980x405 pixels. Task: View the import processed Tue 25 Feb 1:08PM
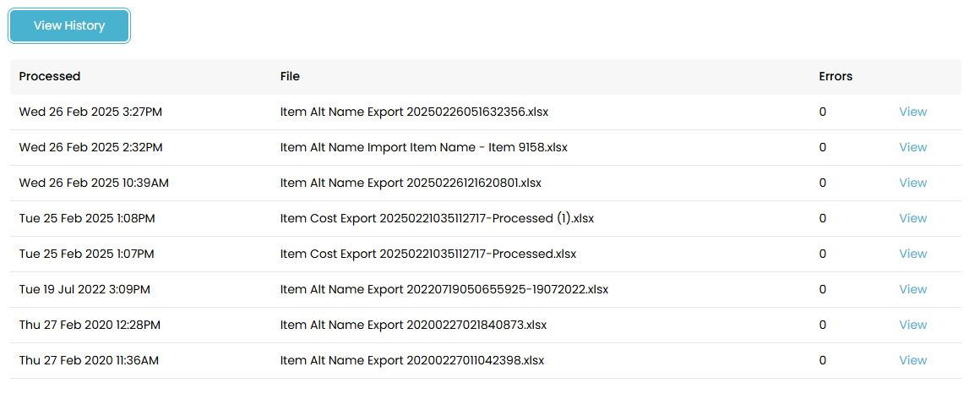point(912,218)
